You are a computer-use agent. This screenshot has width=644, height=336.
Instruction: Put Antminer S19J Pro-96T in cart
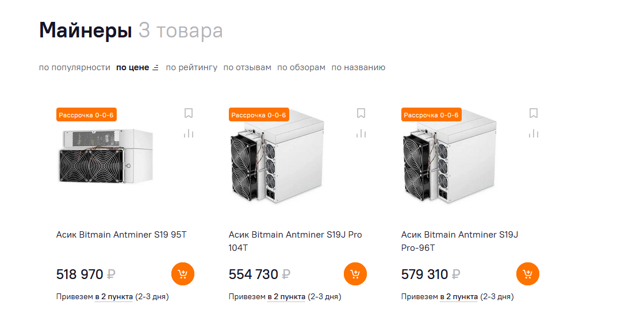pyautogui.click(x=528, y=274)
